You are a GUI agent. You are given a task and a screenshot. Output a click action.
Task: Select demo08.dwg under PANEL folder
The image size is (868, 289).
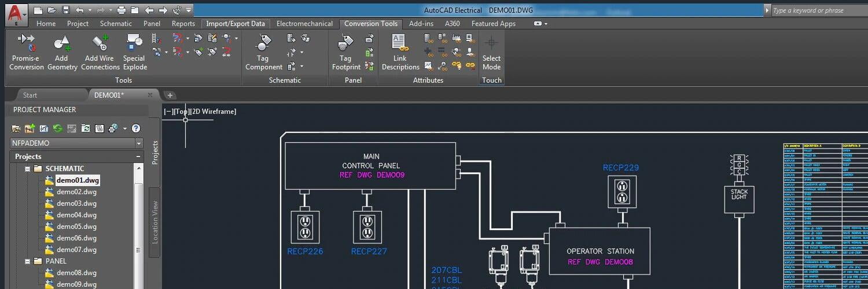tap(76, 273)
